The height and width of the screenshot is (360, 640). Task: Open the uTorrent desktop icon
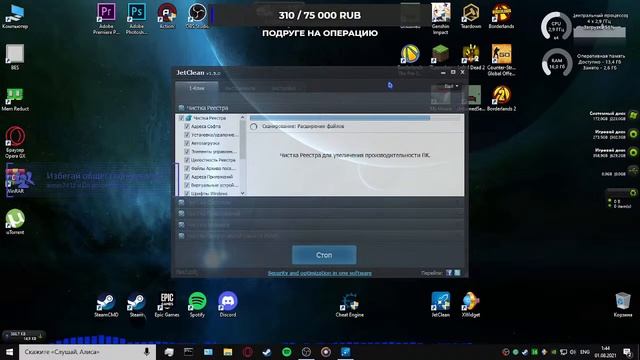[15, 222]
